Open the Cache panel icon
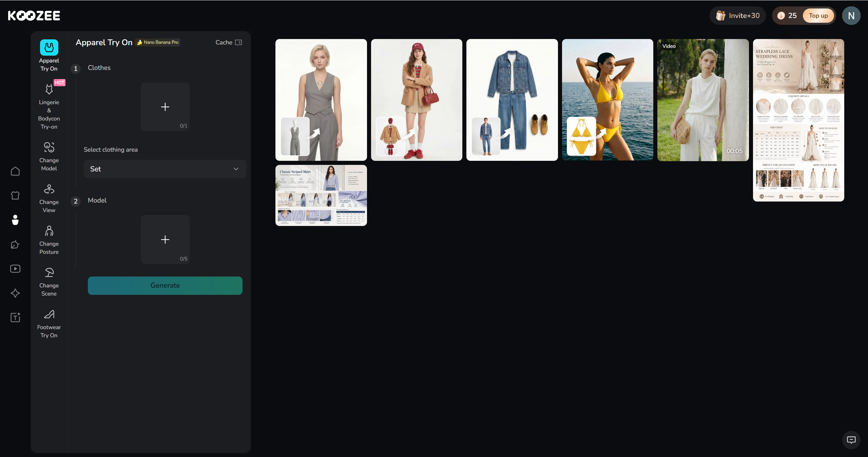Viewport: 868px width, 457px height. click(x=238, y=42)
